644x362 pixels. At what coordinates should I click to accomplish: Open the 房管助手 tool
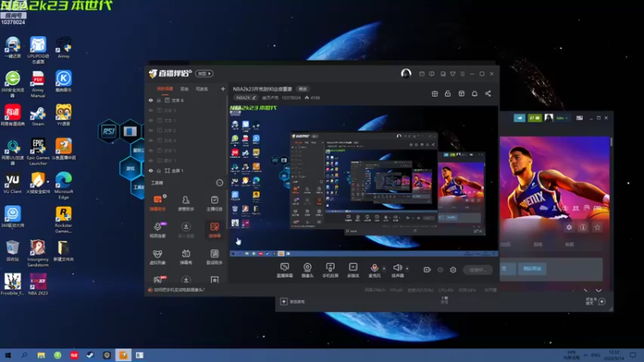point(186,204)
